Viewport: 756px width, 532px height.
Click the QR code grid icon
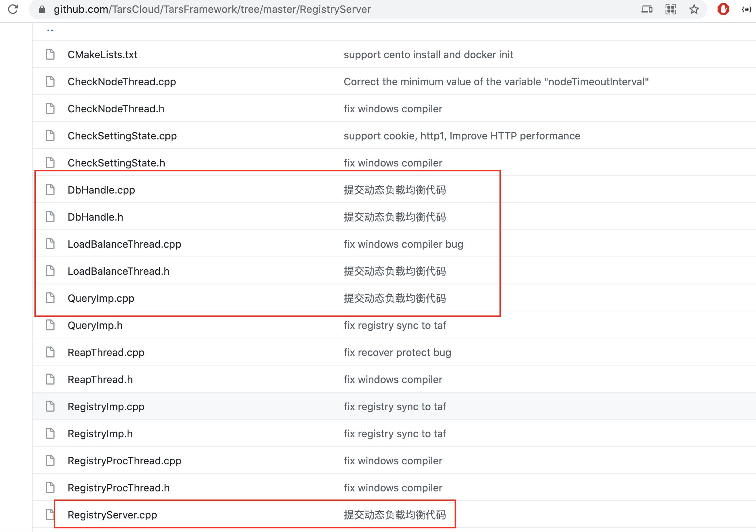(670, 9)
